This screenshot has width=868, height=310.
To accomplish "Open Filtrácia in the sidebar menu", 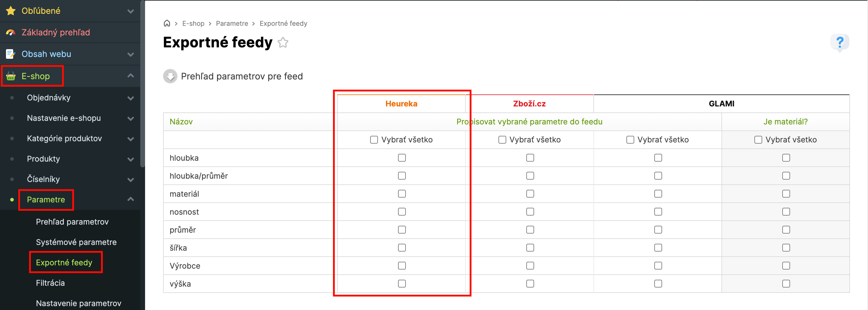I will (x=50, y=283).
